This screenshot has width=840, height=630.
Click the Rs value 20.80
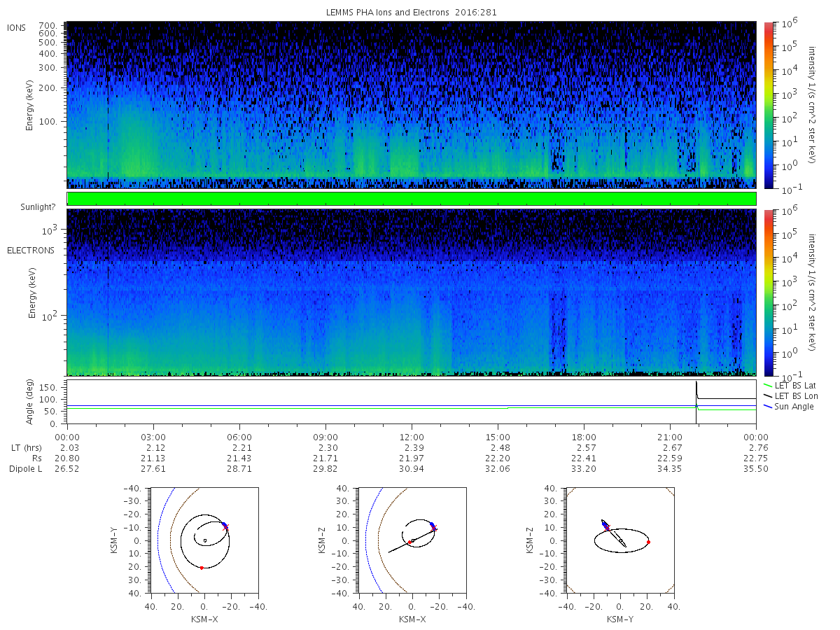click(67, 458)
